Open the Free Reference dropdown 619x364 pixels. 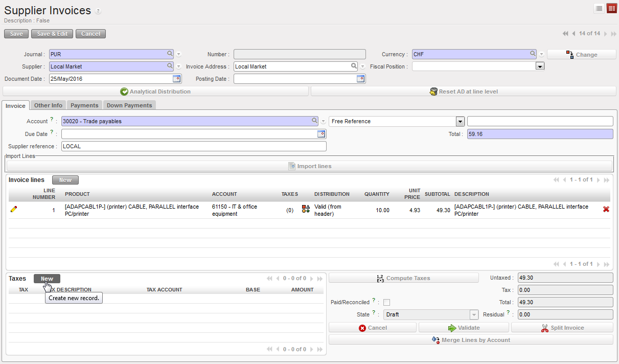pos(460,121)
